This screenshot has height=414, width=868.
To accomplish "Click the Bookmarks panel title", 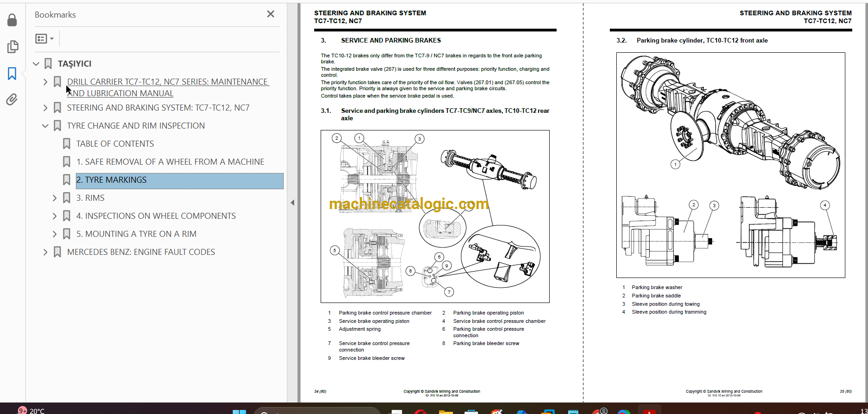I will 55,15.
